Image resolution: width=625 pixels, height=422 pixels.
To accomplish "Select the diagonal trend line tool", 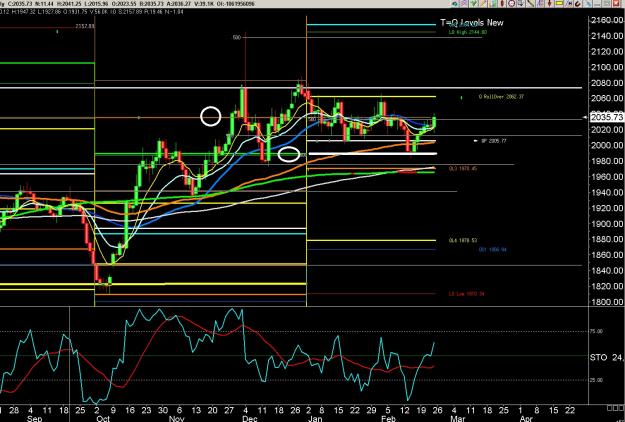I will (x=530, y=3).
